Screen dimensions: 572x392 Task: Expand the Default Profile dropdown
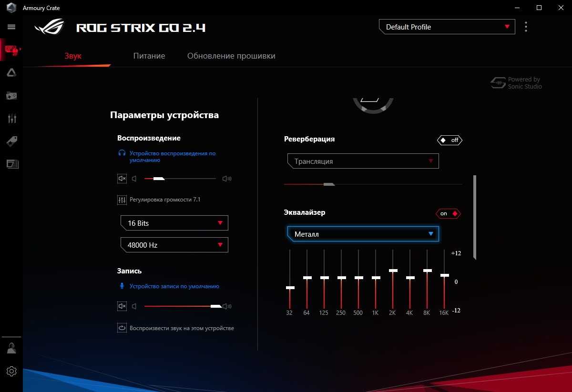click(x=447, y=27)
